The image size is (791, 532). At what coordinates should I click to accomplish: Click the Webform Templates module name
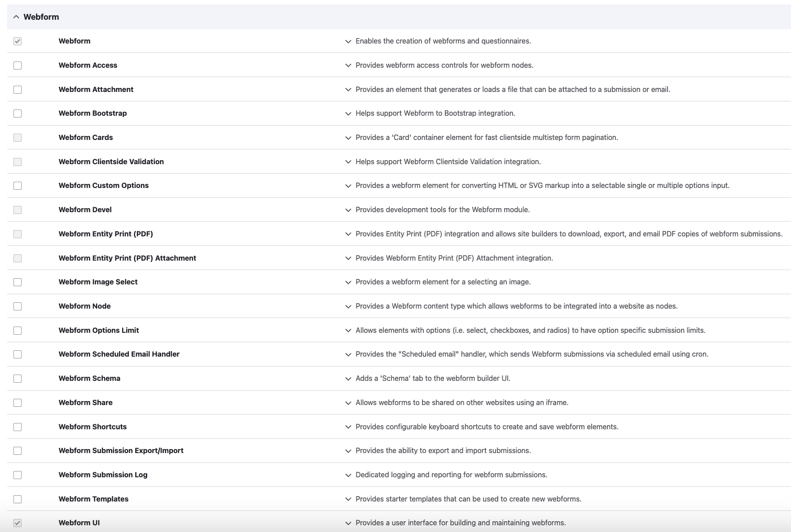click(x=94, y=499)
